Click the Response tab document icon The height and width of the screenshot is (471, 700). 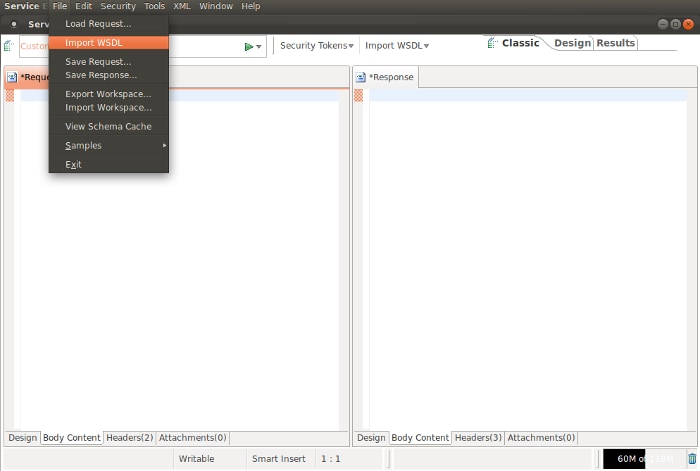[360, 77]
